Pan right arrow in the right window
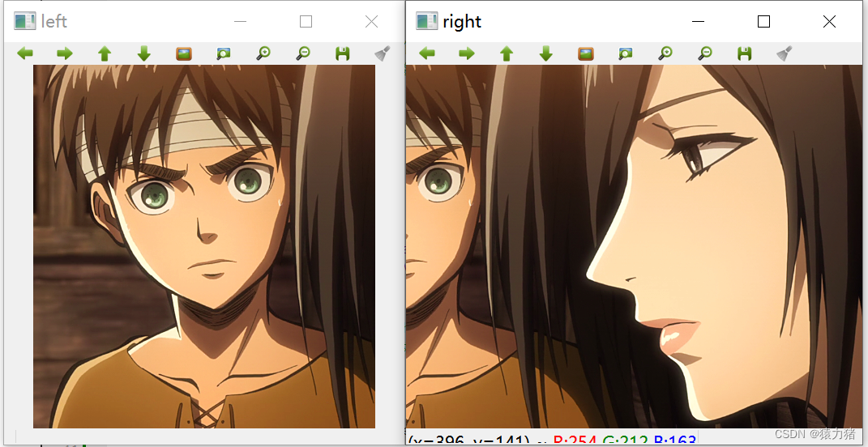Image resolution: width=868 pixels, height=447 pixels. tap(467, 53)
